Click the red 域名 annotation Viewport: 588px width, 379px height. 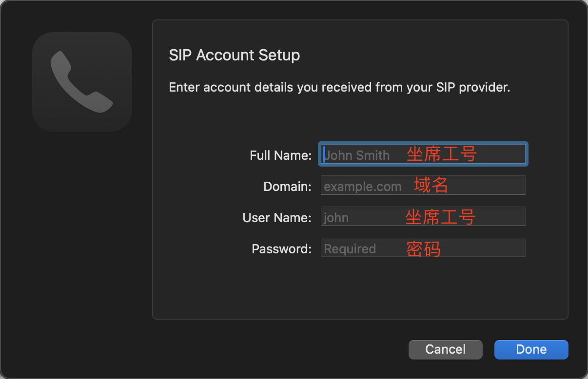click(431, 185)
